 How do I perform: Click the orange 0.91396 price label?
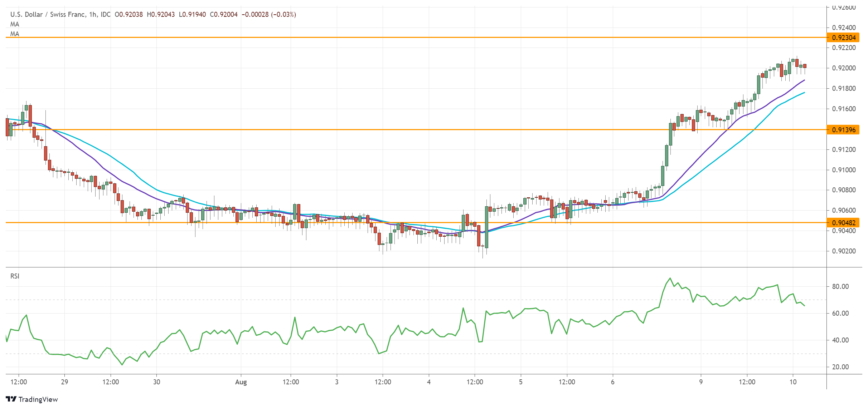[x=843, y=130]
